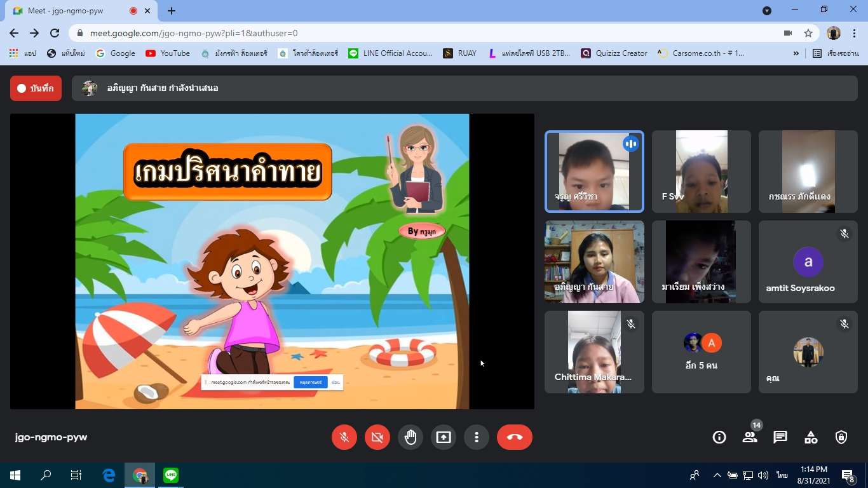Image resolution: width=868 pixels, height=488 pixels.
Task: Bookmark this page with star icon
Action: pyautogui.click(x=808, y=33)
